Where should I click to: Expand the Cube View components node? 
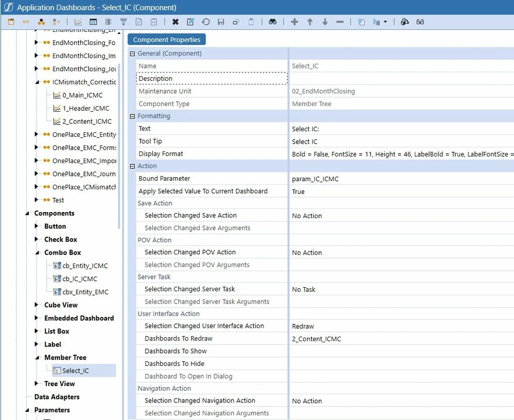(x=37, y=305)
